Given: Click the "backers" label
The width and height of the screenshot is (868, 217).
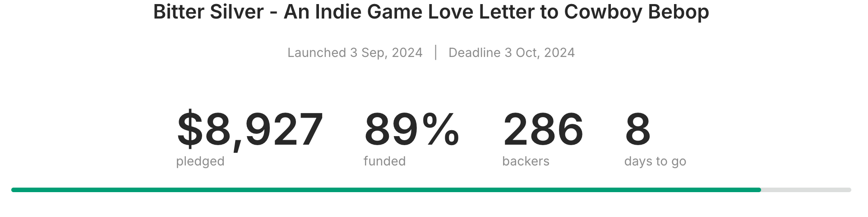Looking at the screenshot, I should click(526, 161).
